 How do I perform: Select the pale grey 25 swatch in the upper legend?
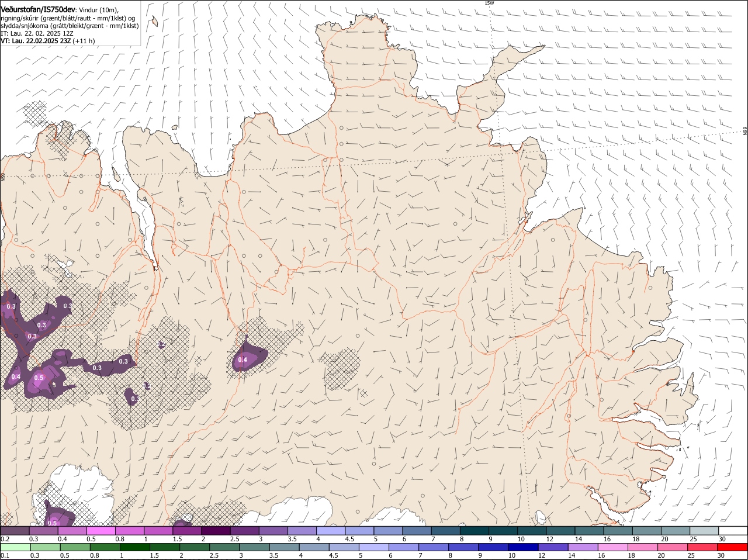[704, 530]
